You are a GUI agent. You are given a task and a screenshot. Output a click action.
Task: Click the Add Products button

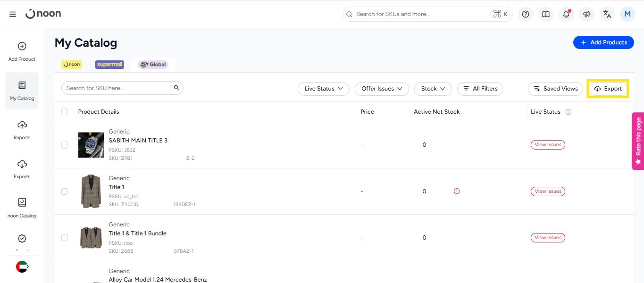tap(603, 42)
